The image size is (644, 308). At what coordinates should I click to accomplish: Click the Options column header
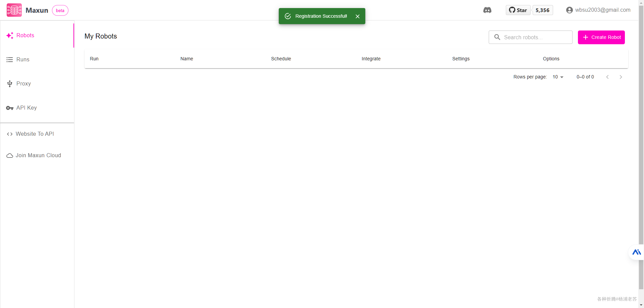click(551, 59)
